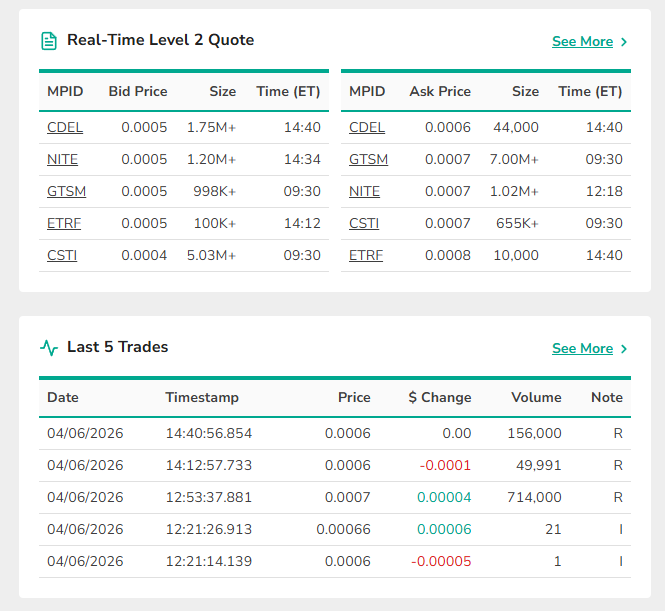
Task: Select trade price 0.0007
Action: (x=348, y=497)
